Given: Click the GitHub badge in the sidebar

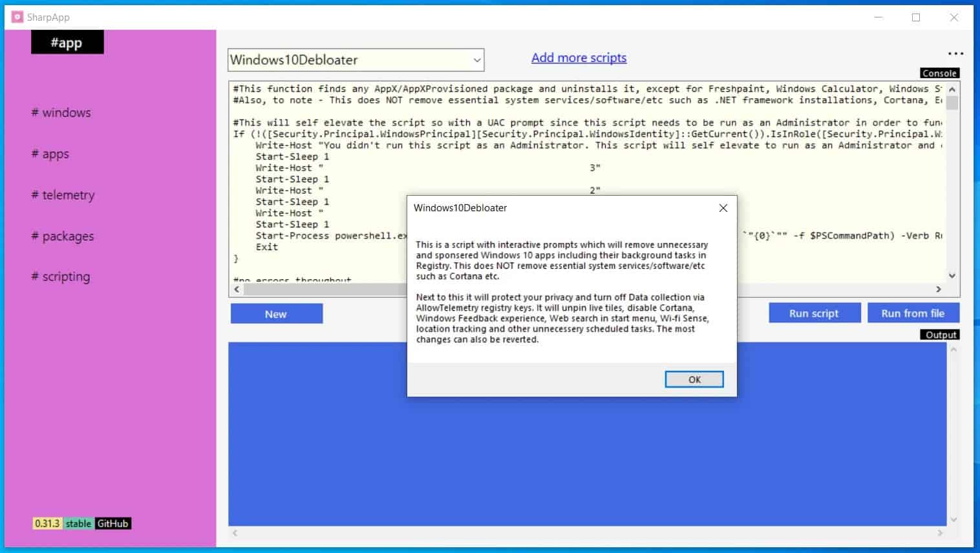Looking at the screenshot, I should 112,523.
